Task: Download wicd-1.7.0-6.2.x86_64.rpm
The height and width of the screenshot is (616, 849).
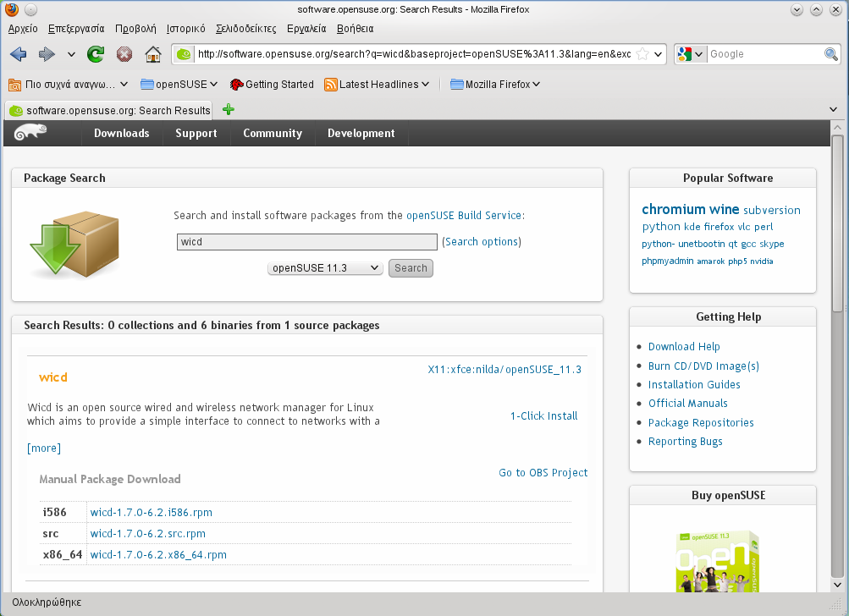Action: click(x=158, y=555)
